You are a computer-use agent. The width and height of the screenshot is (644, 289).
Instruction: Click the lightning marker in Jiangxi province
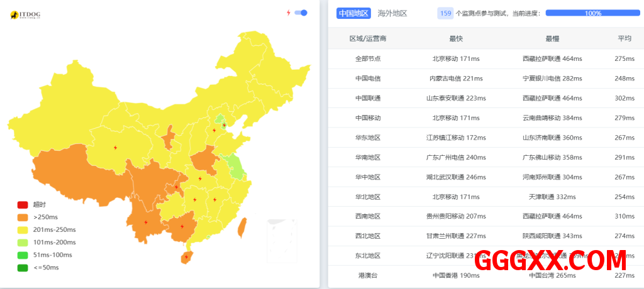point(214,200)
